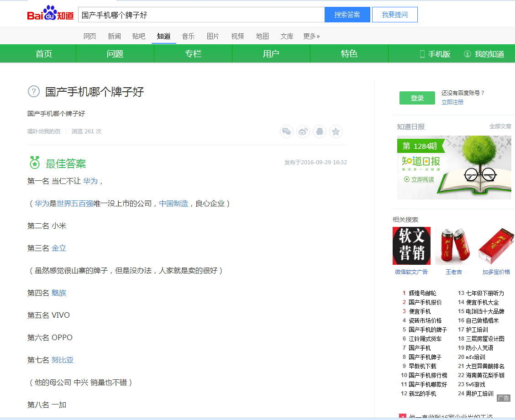Click the 世界五百强 link
The height and width of the screenshot is (420, 515).
[75, 204]
